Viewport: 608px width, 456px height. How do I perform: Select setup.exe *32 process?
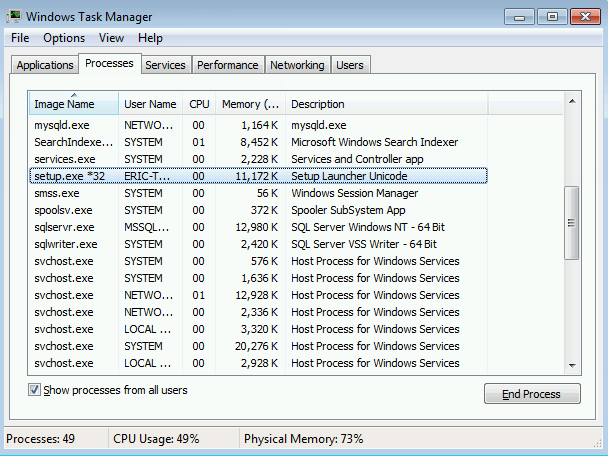click(258, 176)
